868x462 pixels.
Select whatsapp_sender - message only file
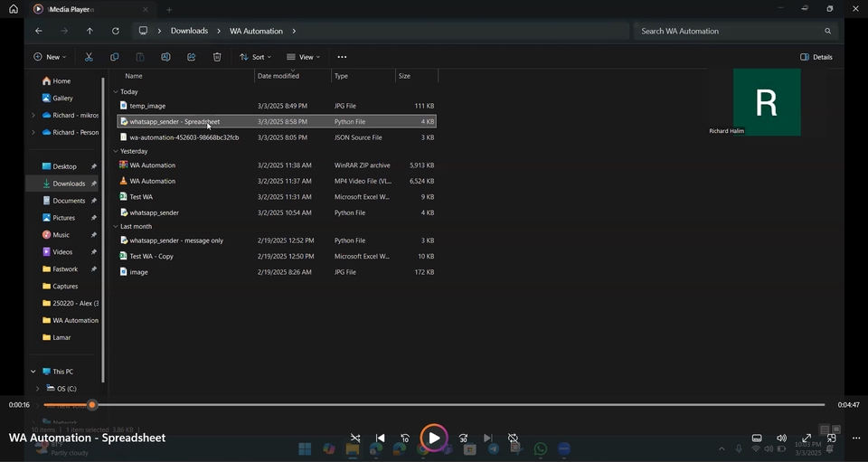pos(277,240)
